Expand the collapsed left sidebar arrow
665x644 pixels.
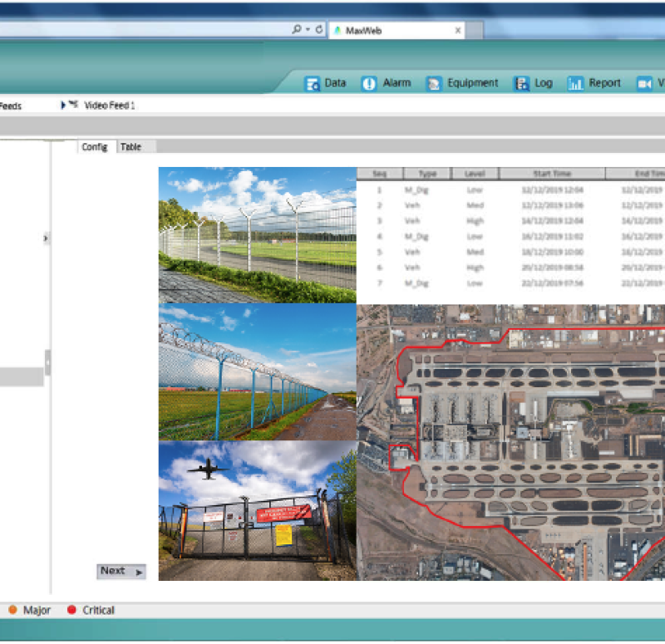(x=46, y=238)
